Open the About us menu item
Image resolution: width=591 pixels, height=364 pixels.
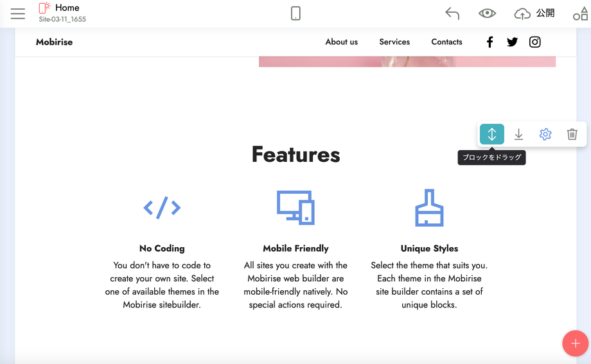pos(341,42)
